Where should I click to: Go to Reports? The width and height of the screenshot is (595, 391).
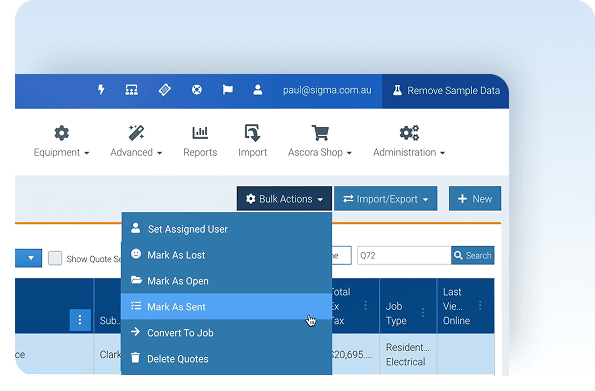[x=200, y=141]
